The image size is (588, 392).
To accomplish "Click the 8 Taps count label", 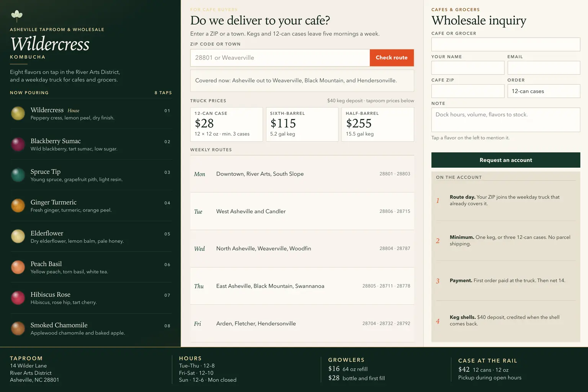I will (x=163, y=93).
